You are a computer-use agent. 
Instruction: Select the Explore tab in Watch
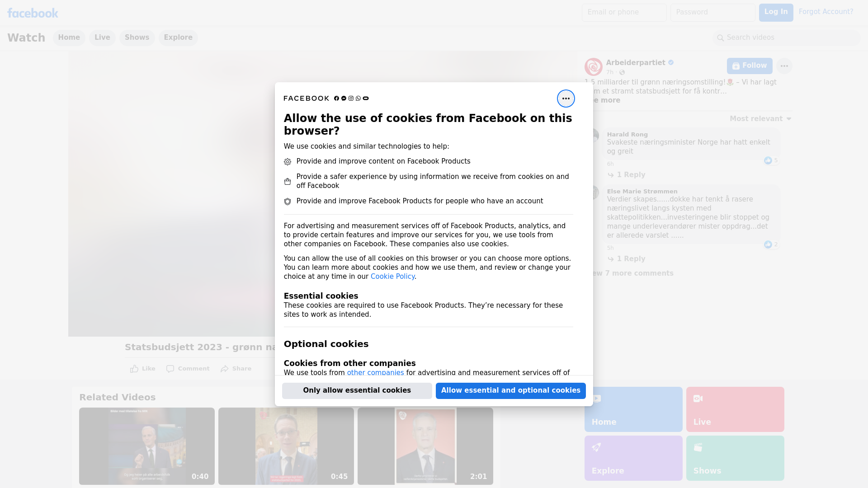178,38
